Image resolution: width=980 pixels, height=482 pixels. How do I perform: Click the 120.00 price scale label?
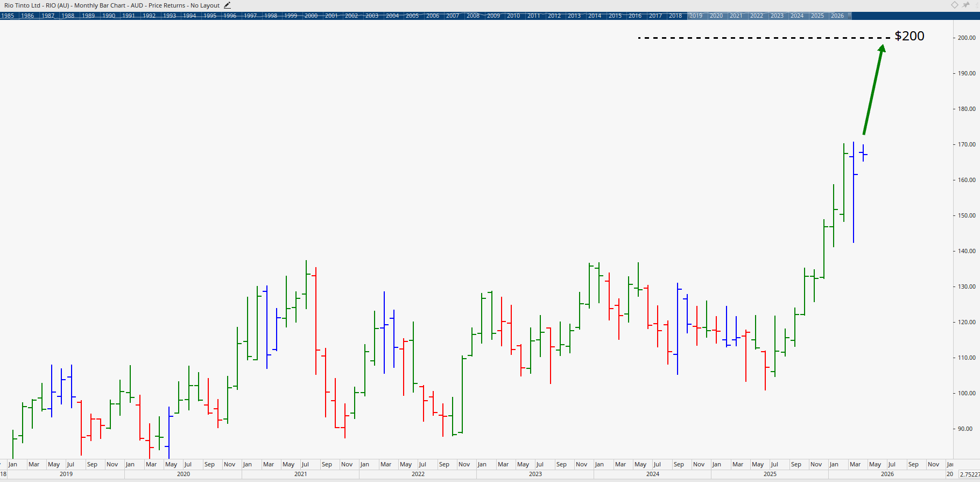[967, 322]
